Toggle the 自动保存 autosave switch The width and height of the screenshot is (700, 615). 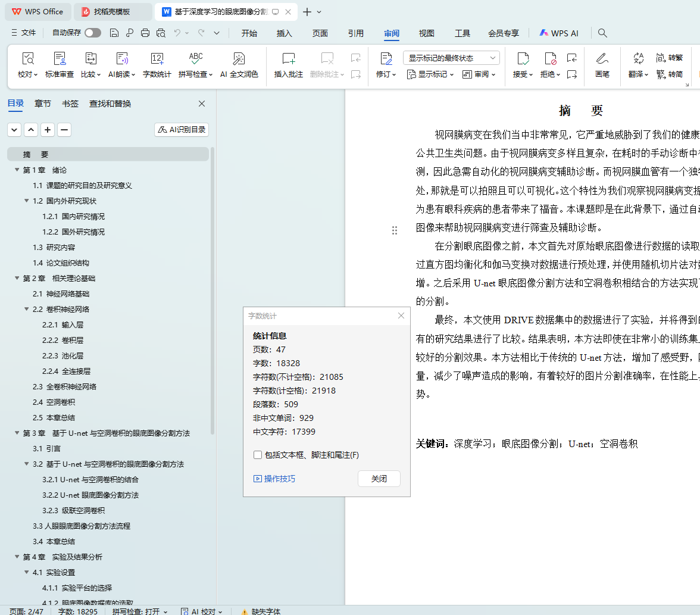(x=92, y=33)
